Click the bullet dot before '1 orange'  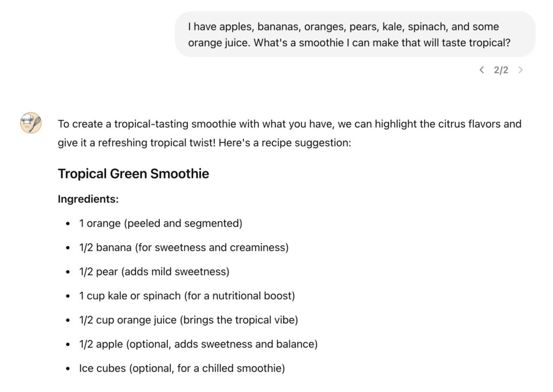(68, 224)
